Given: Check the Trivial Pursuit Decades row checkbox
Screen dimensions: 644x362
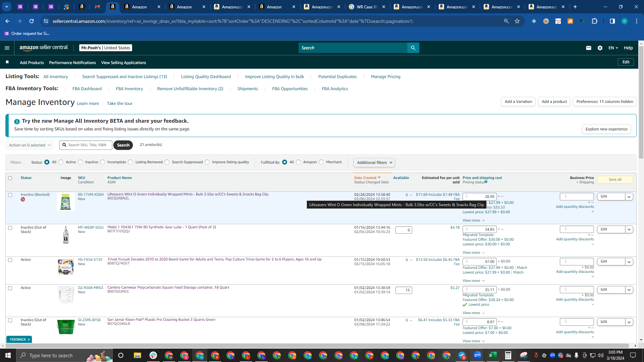Looking at the screenshot, I should tap(10, 260).
